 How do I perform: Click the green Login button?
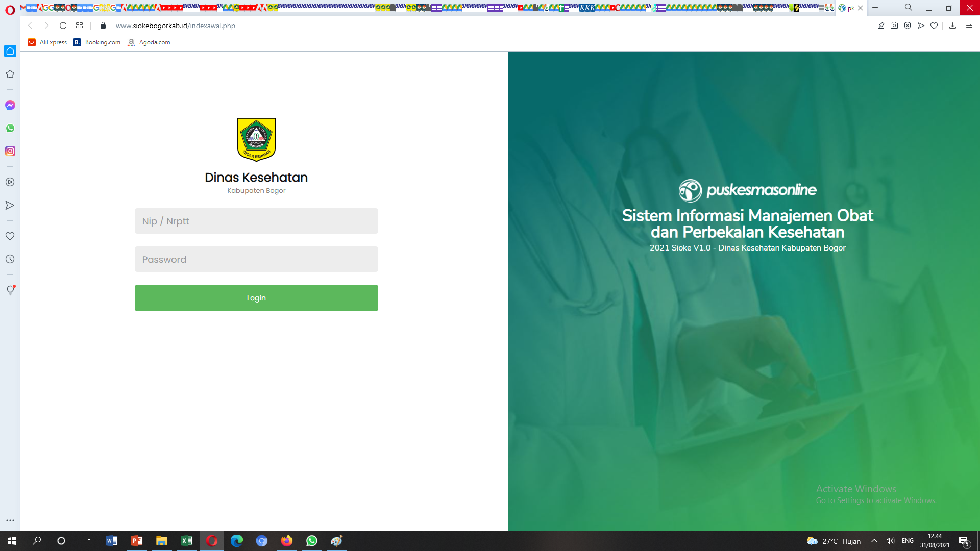click(256, 298)
